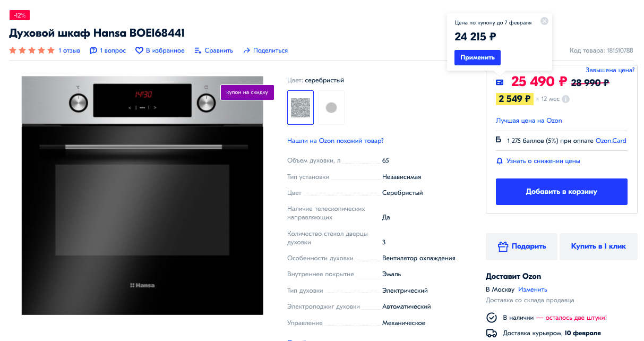The image size is (644, 341).
Task: Open the 1 отзыв reviews link
Action: click(69, 50)
